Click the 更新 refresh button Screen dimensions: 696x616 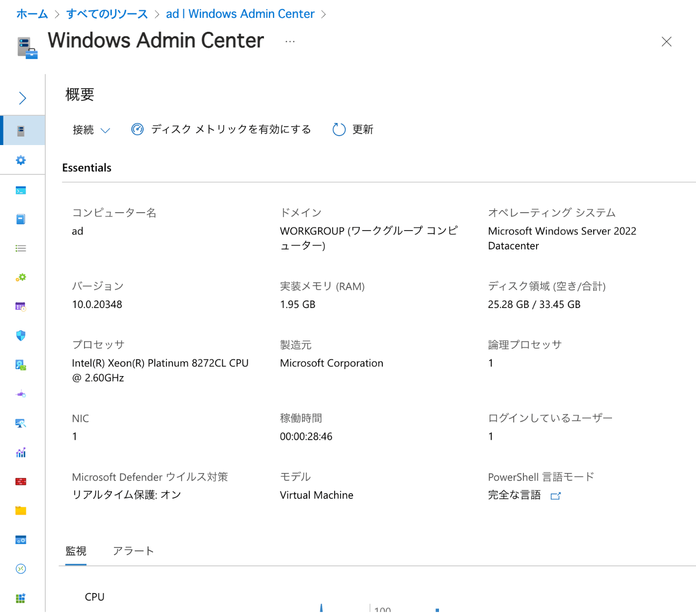click(x=353, y=130)
